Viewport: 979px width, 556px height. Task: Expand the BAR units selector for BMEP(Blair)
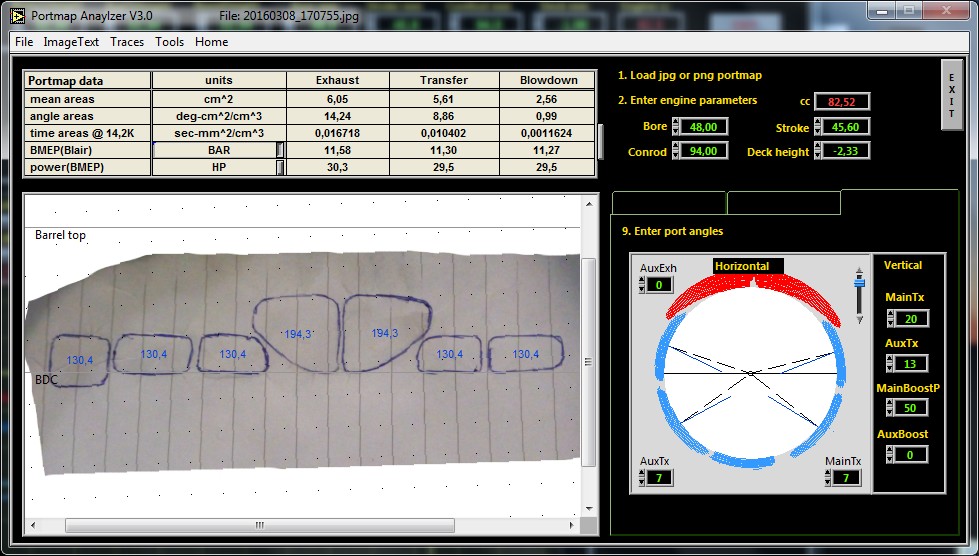(x=280, y=149)
